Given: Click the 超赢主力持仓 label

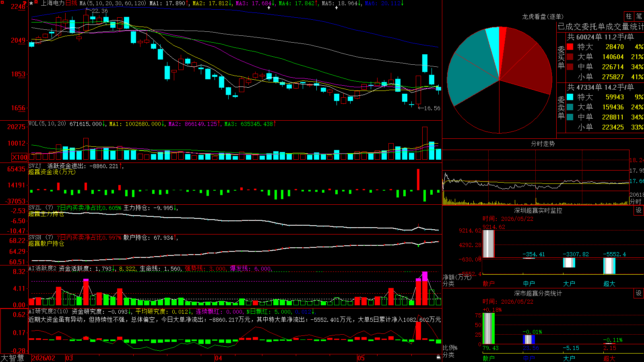Looking at the screenshot, I should 46,214.
